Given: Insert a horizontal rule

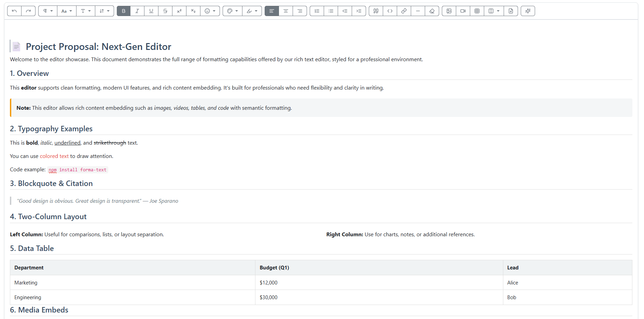Looking at the screenshot, I should [x=418, y=11].
